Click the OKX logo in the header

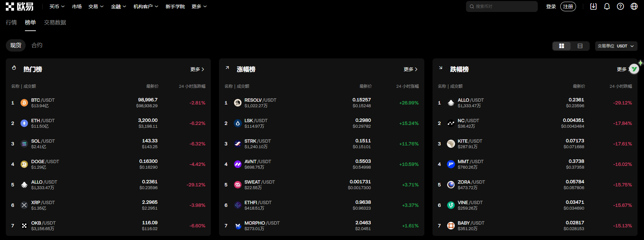click(x=19, y=6)
